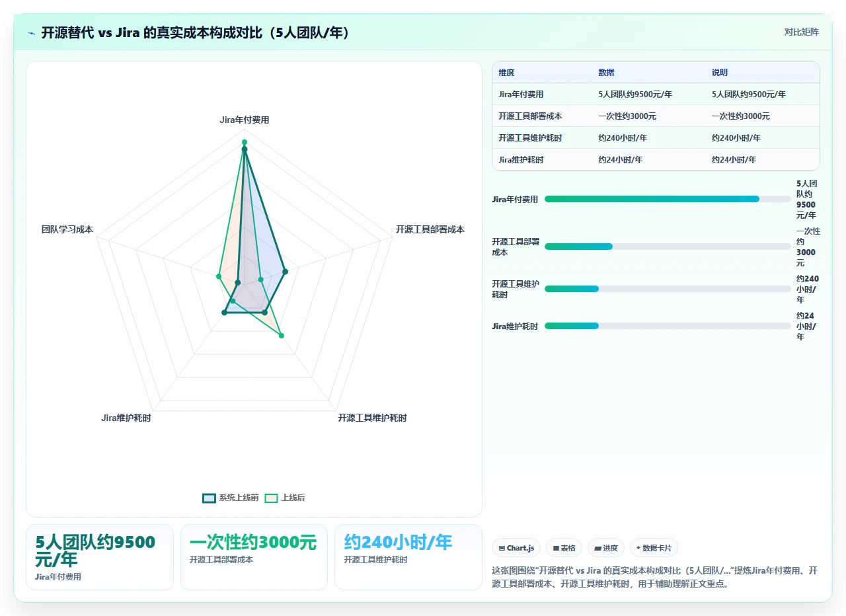Click the 开源工具部署成本 progress bar
The image size is (846, 616).
click(668, 247)
